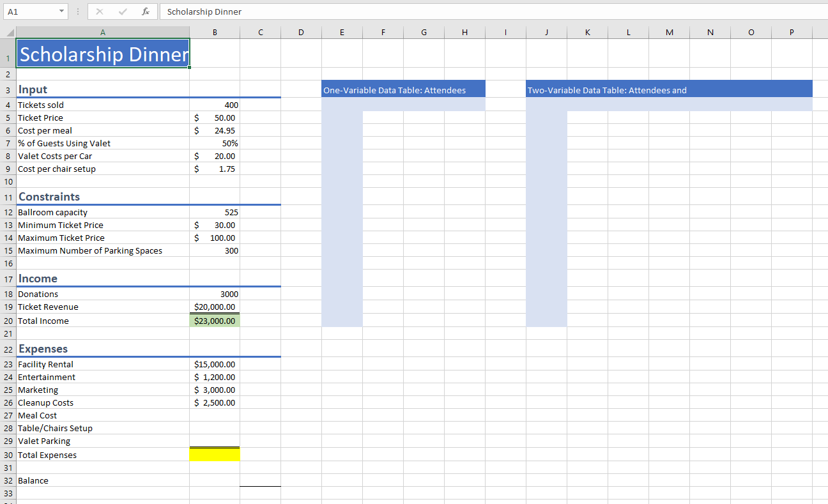Click the Scholarship Dinner title cell
The image size is (828, 504).
(x=102, y=54)
